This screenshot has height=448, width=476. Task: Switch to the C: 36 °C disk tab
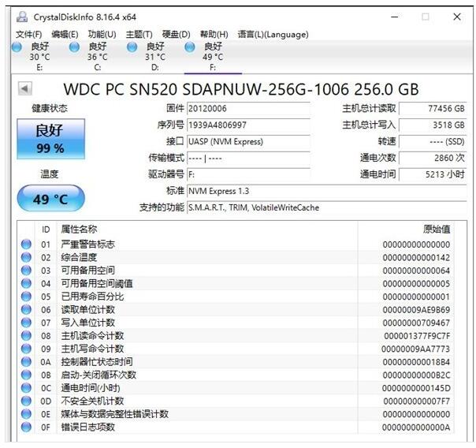pos(97,57)
